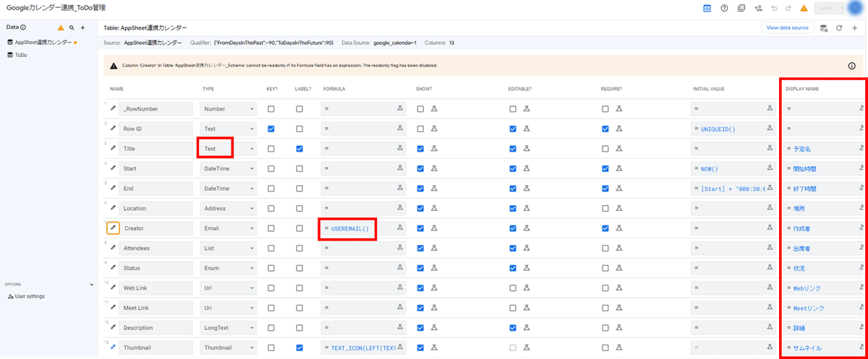The width and height of the screenshot is (868, 359).
Task: Open the Type dropdown for Location (Address)
Action: click(x=229, y=208)
